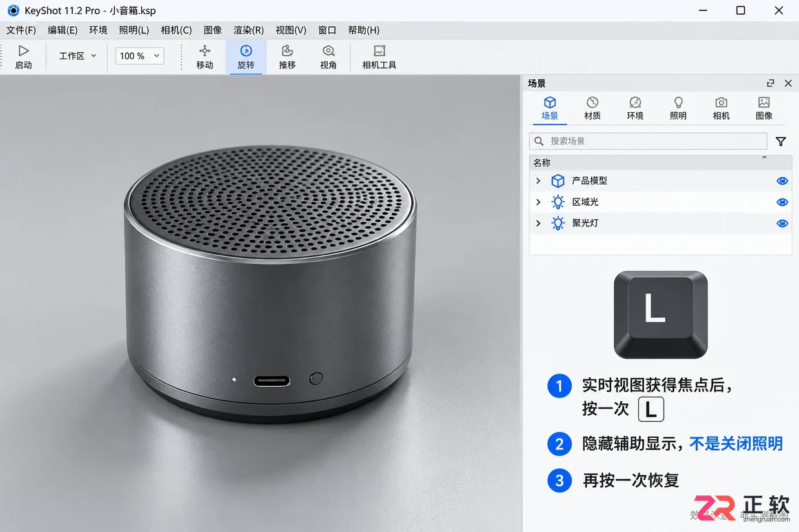
Task: Click the speaker render in the viewport
Action: (x=270, y=284)
